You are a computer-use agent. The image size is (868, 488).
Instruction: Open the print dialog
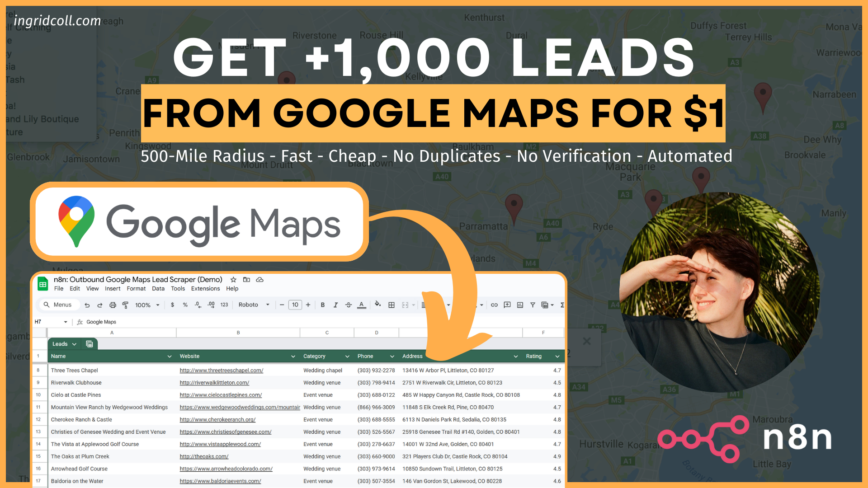coord(113,305)
